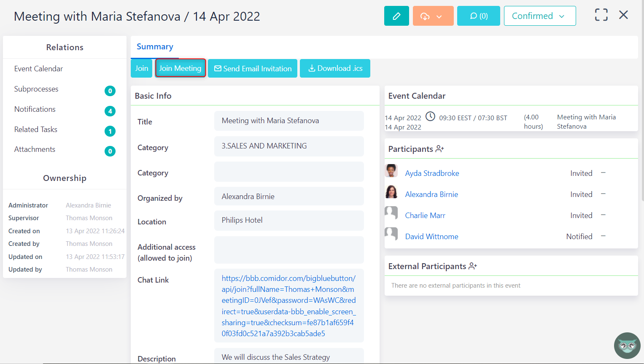
Task: Open Notifications in the Relations sidebar
Action: pyautogui.click(x=35, y=109)
